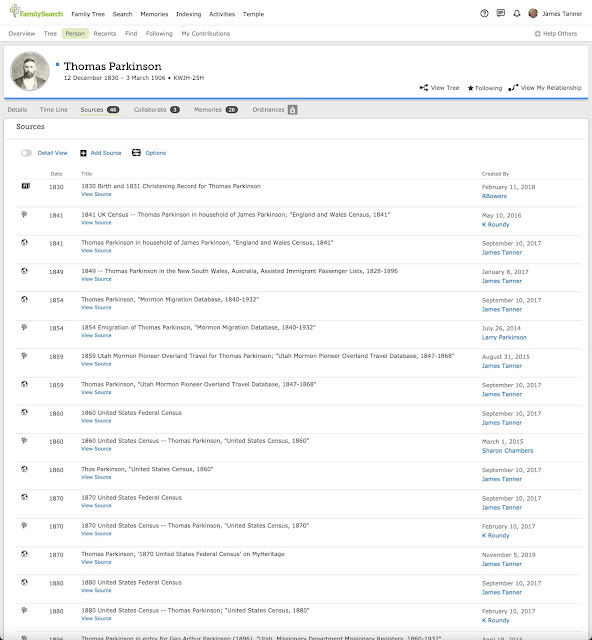Open Larry Parkinson contributor link
This screenshot has height=640, width=592.
click(x=504, y=338)
